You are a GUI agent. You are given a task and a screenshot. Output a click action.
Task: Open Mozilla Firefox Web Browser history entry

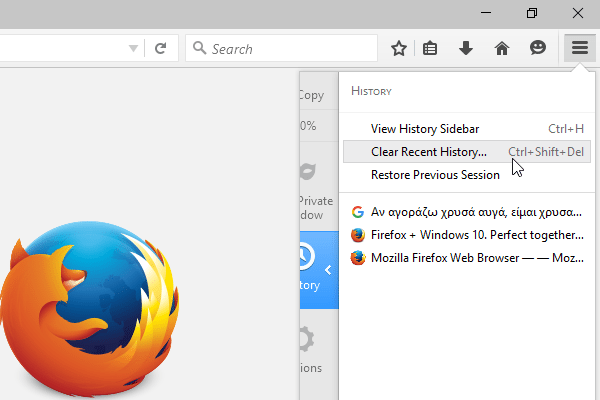(467, 258)
